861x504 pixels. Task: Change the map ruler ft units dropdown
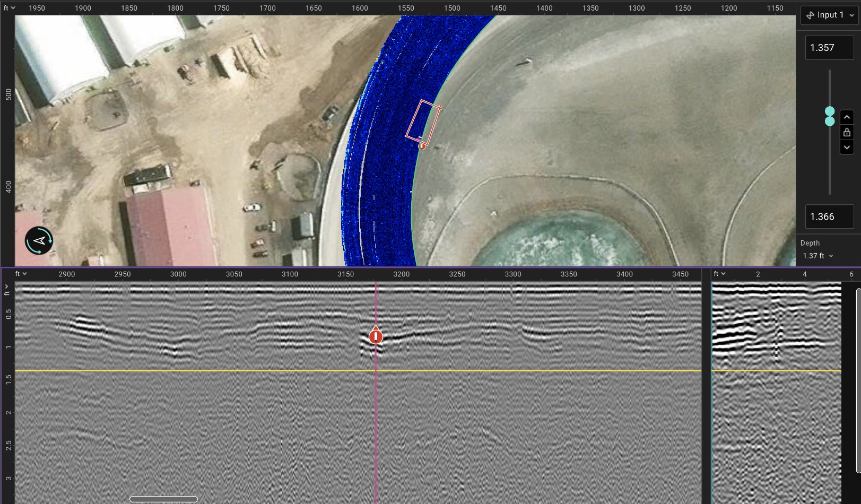coord(9,8)
